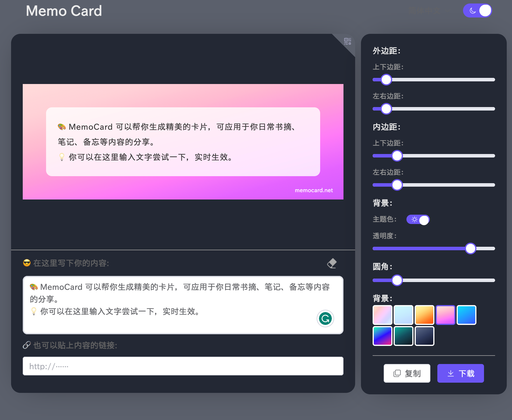Screen dimensions: 512x420
Task: Select the dark teal background swatch
Action: tap(404, 336)
